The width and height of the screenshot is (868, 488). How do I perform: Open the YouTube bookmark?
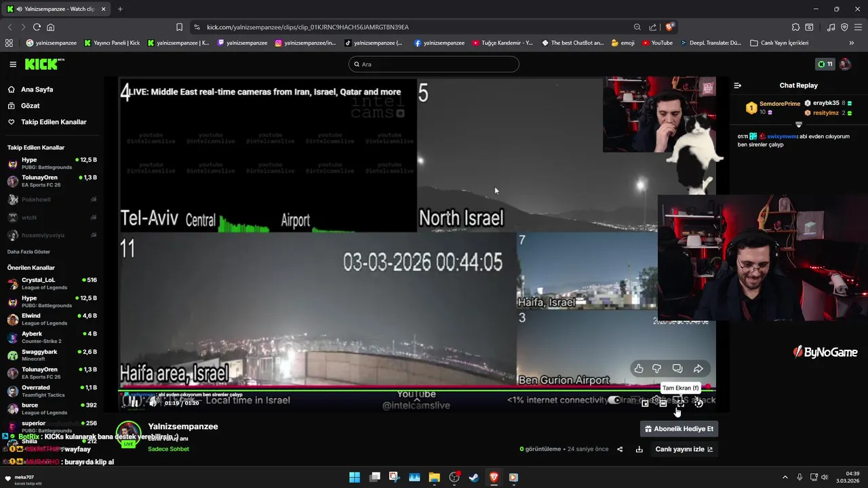coord(657,43)
